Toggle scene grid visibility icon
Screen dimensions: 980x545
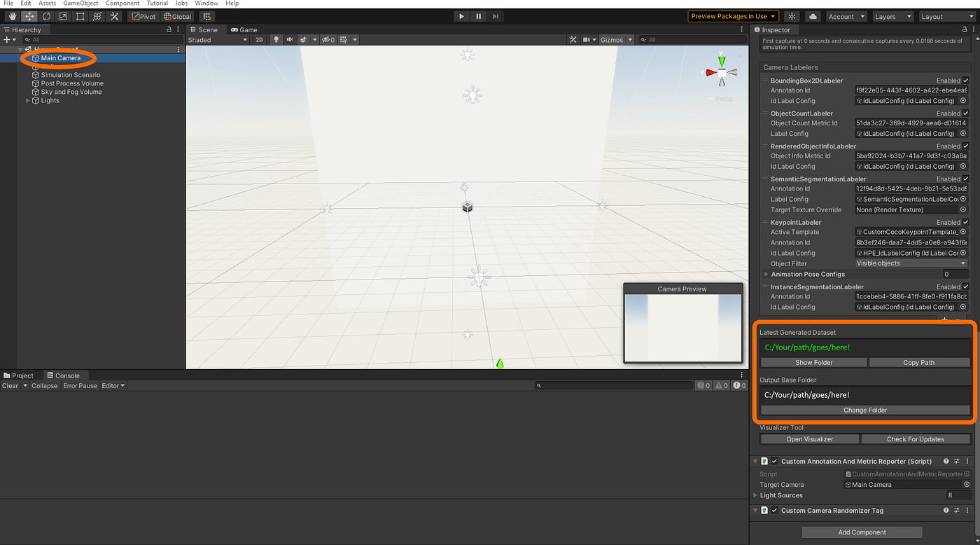coord(345,40)
